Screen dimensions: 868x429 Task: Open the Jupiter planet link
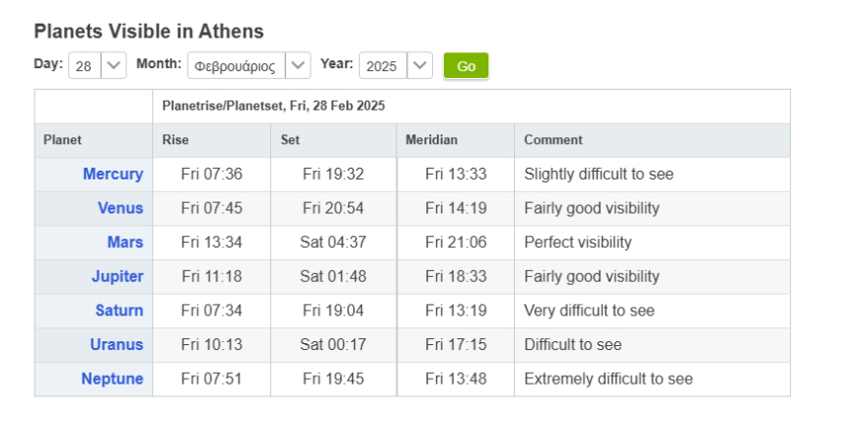(117, 276)
